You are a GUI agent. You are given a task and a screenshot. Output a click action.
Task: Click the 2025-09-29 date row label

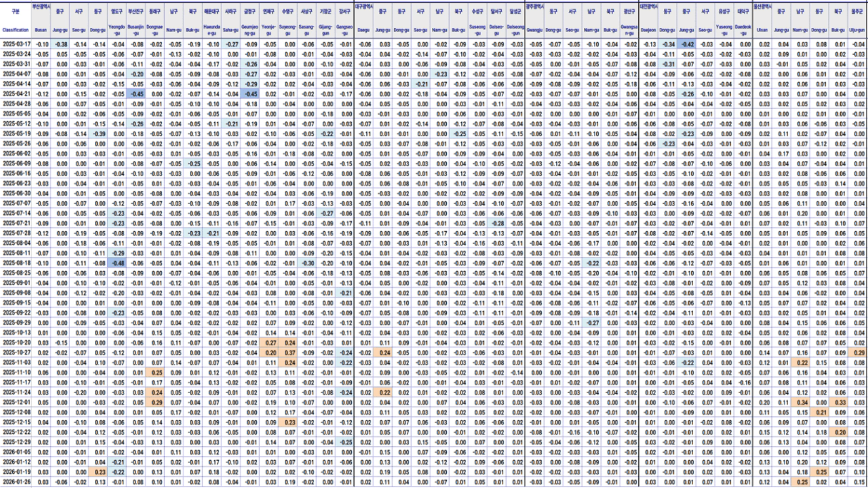click(x=16, y=322)
